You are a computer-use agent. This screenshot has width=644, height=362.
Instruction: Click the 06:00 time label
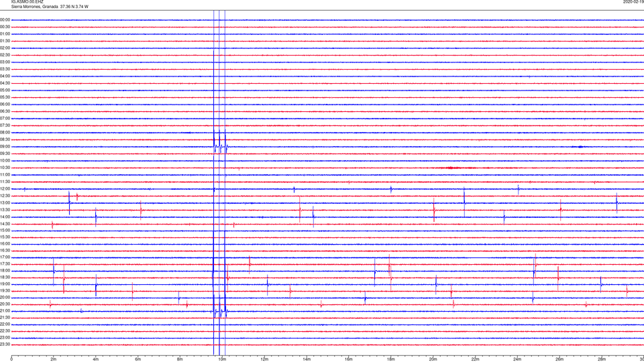[5, 105]
